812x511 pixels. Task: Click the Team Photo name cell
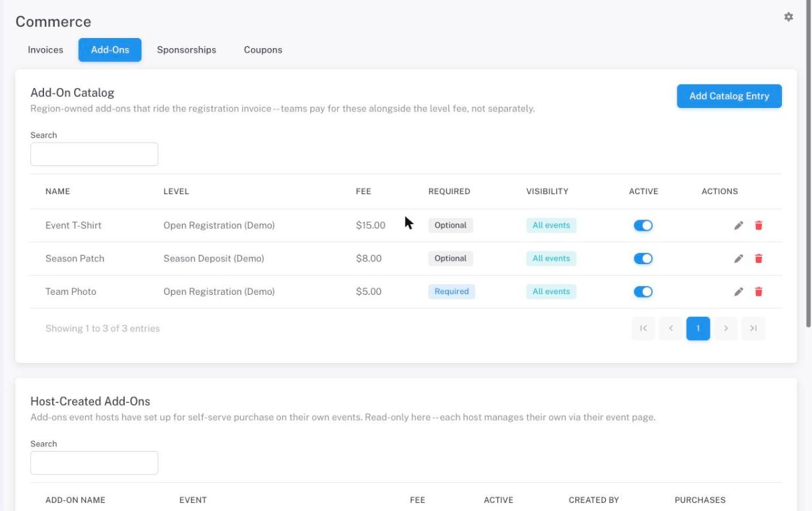[x=71, y=292]
